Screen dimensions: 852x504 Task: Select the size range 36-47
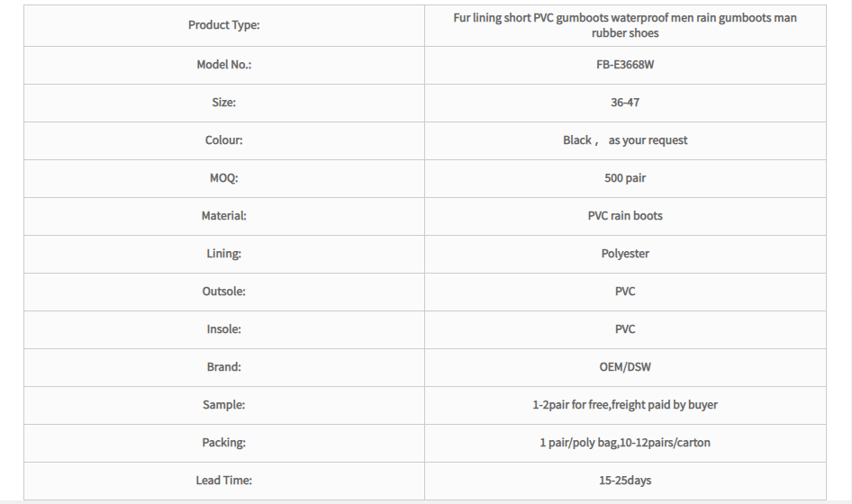point(625,102)
